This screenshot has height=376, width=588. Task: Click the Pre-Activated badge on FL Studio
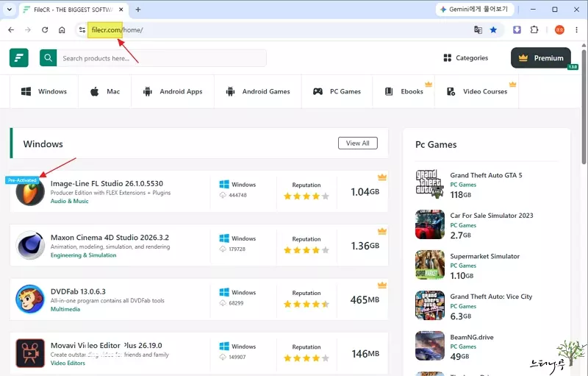coord(22,180)
